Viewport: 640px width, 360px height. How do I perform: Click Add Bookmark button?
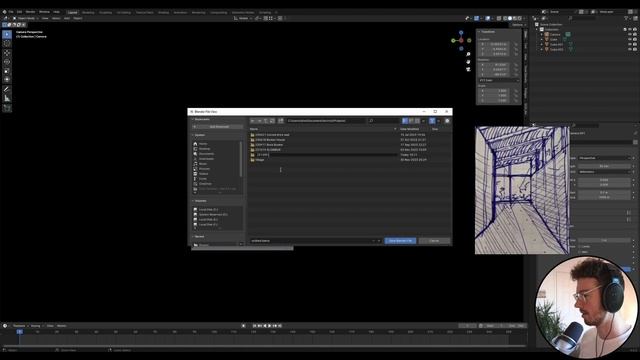219,127
